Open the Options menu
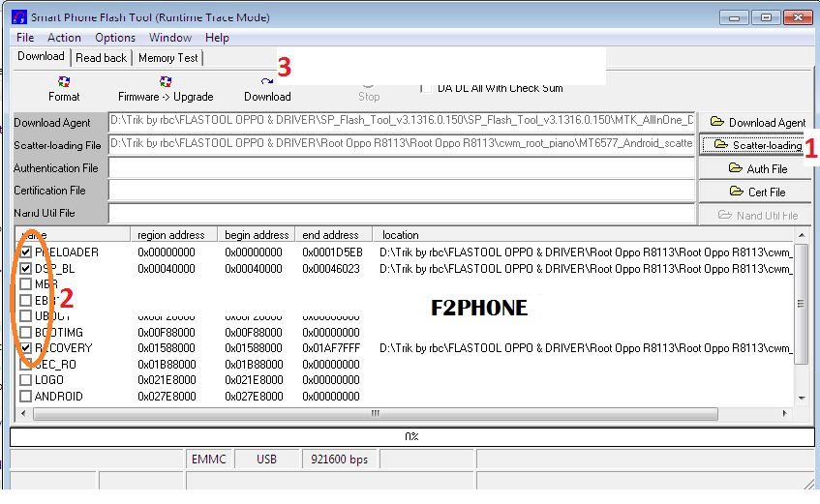 [115, 38]
